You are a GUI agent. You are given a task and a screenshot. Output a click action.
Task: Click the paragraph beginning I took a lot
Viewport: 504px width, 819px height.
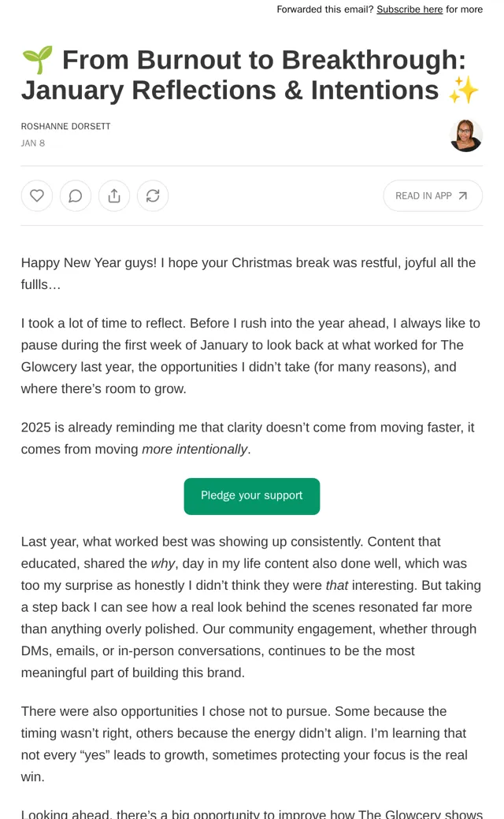250,356
